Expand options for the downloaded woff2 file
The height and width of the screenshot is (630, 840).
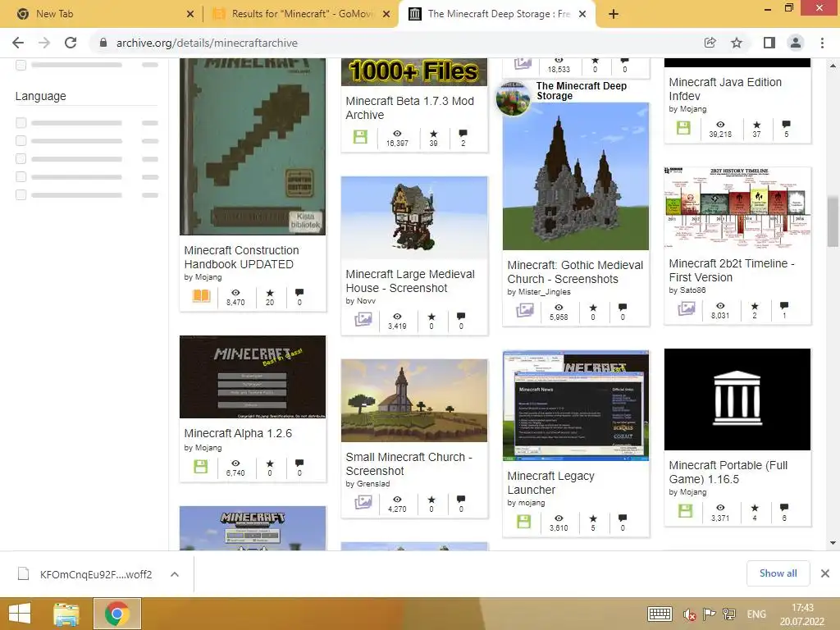[x=175, y=574]
